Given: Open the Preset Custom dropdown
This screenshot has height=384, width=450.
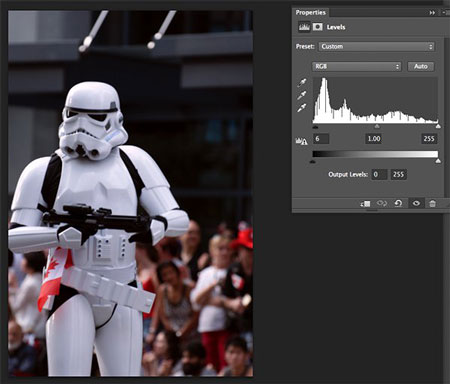Looking at the screenshot, I should point(377,47).
